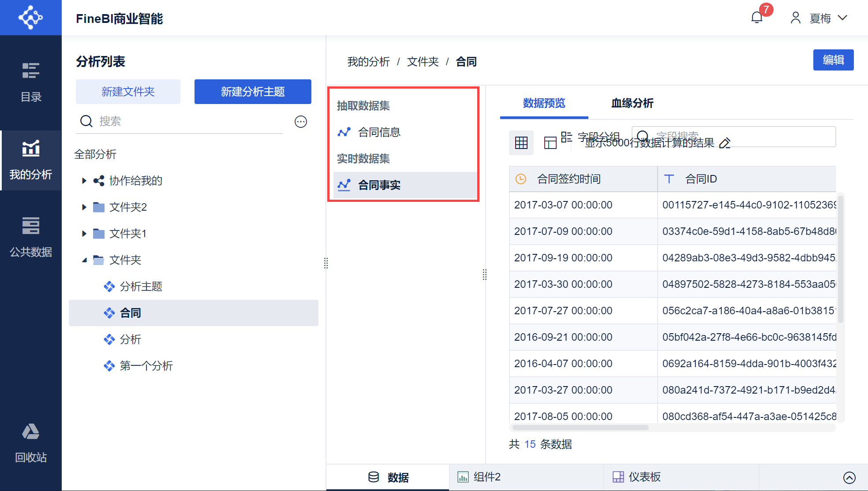
Task: Open the notification bell
Action: (x=757, y=18)
